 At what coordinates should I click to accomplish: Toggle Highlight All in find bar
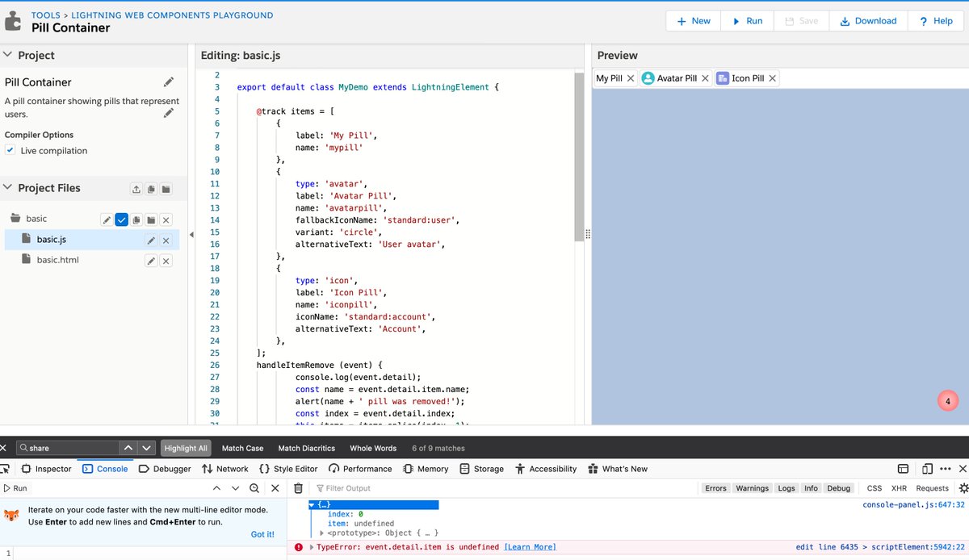click(x=186, y=448)
